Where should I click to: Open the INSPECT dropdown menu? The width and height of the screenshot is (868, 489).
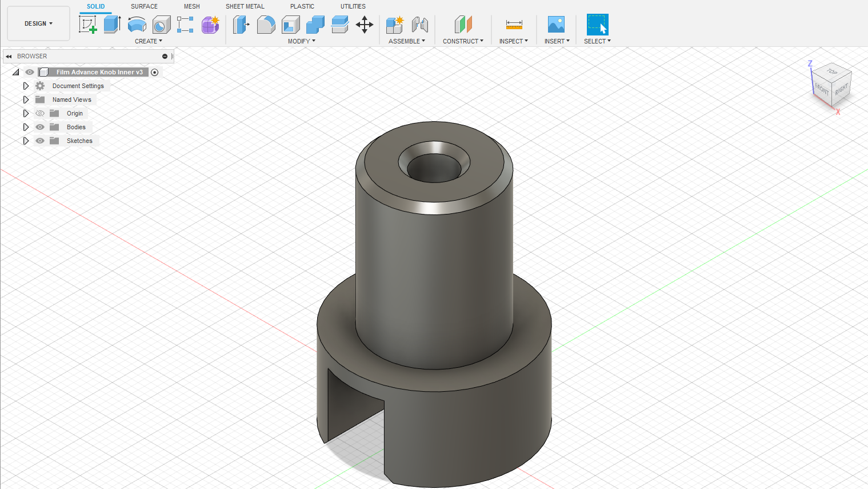(513, 41)
